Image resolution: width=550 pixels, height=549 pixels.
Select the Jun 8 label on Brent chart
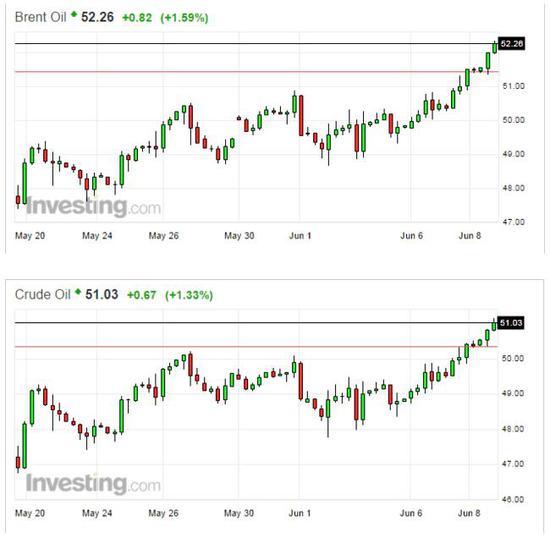(x=470, y=236)
